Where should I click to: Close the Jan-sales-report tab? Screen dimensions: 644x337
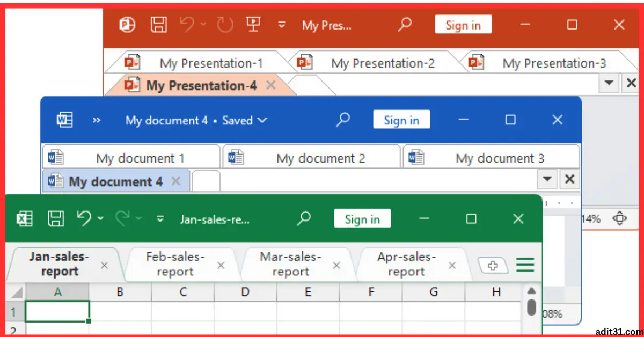105,265
